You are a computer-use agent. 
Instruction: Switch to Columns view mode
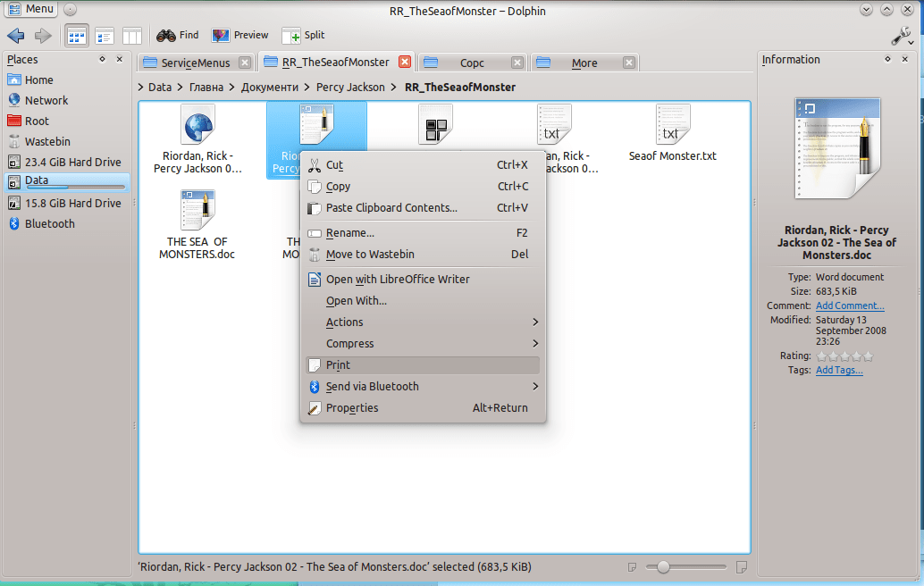tap(132, 36)
